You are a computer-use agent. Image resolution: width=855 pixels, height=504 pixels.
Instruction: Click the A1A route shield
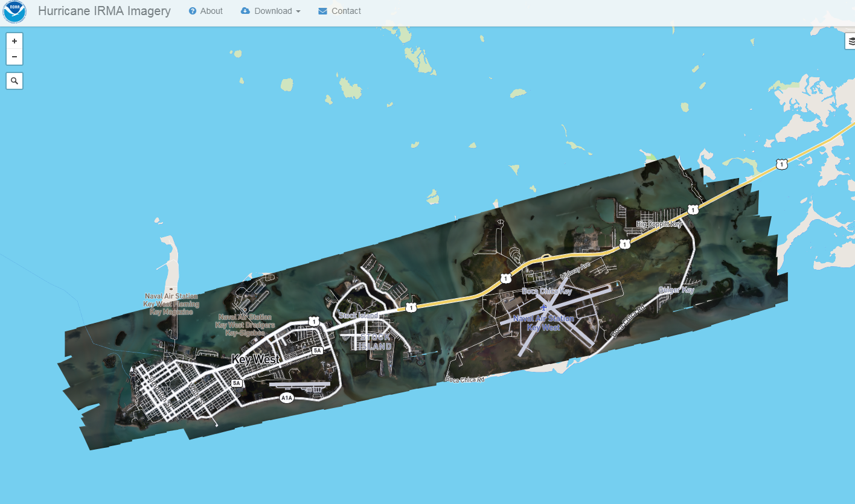click(x=287, y=398)
